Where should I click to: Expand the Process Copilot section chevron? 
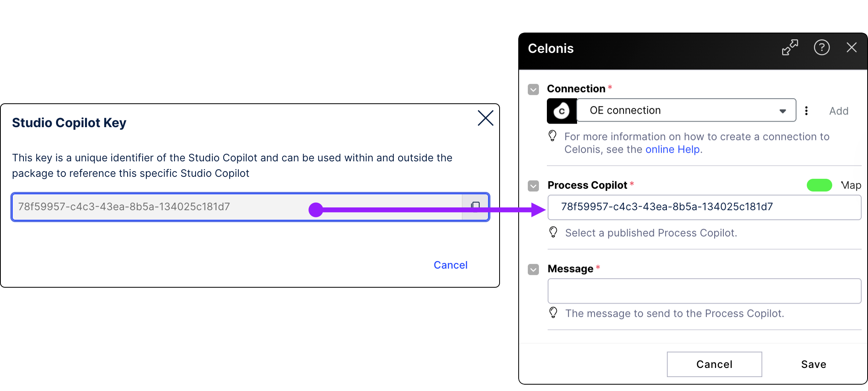point(533,186)
